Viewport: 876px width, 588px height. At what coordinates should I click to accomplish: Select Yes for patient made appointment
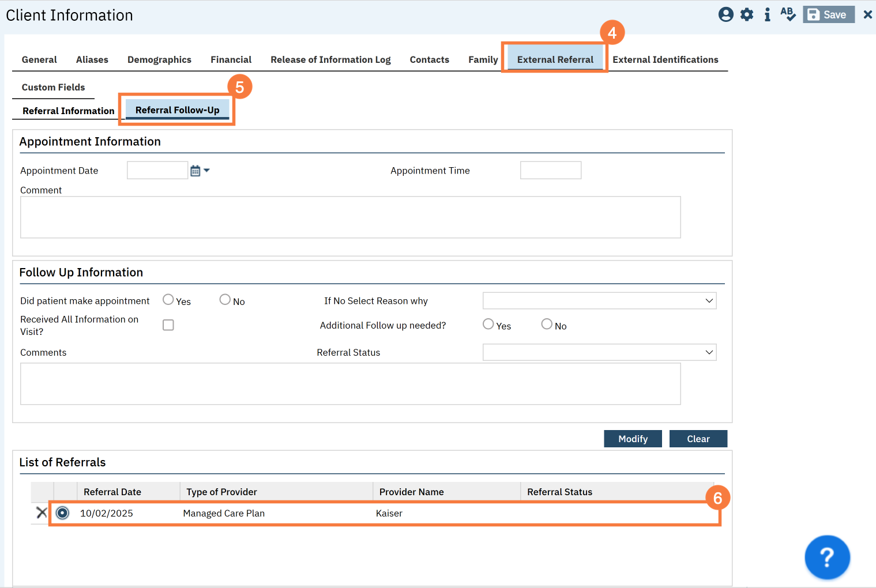click(x=168, y=300)
